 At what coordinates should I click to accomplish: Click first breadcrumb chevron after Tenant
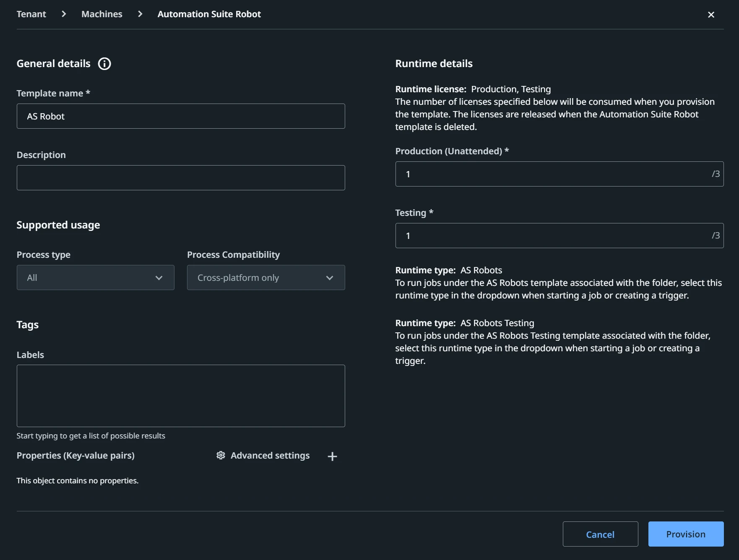pyautogui.click(x=64, y=14)
